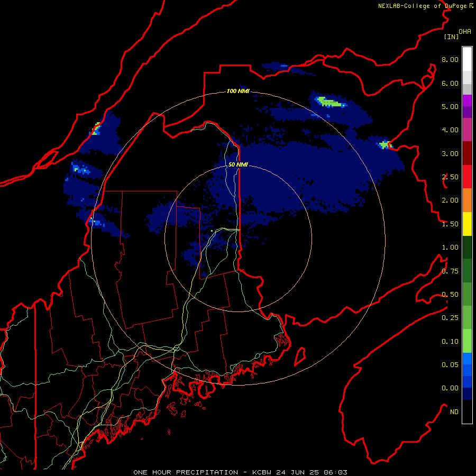The image size is (476, 476).
Task: Click the 4.00 legend value
Action: click(450, 130)
